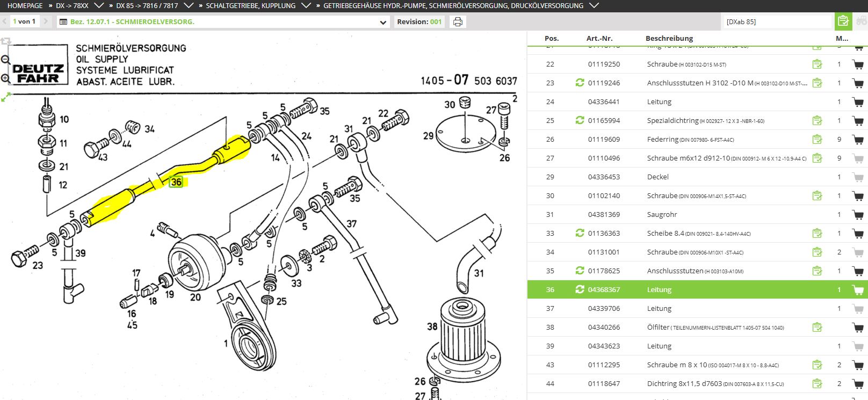Image resolution: width=868 pixels, height=400 pixels.
Task: Add Saugrohr 04381369 to cart
Action: click(x=858, y=215)
